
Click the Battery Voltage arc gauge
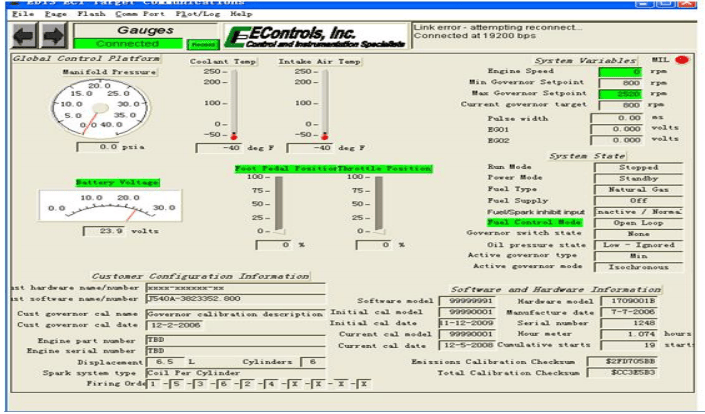coord(110,205)
